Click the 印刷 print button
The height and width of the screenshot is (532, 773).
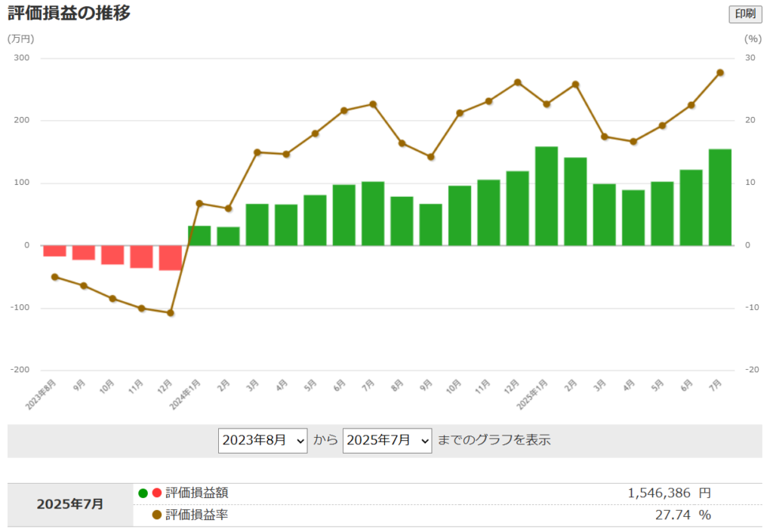[745, 14]
